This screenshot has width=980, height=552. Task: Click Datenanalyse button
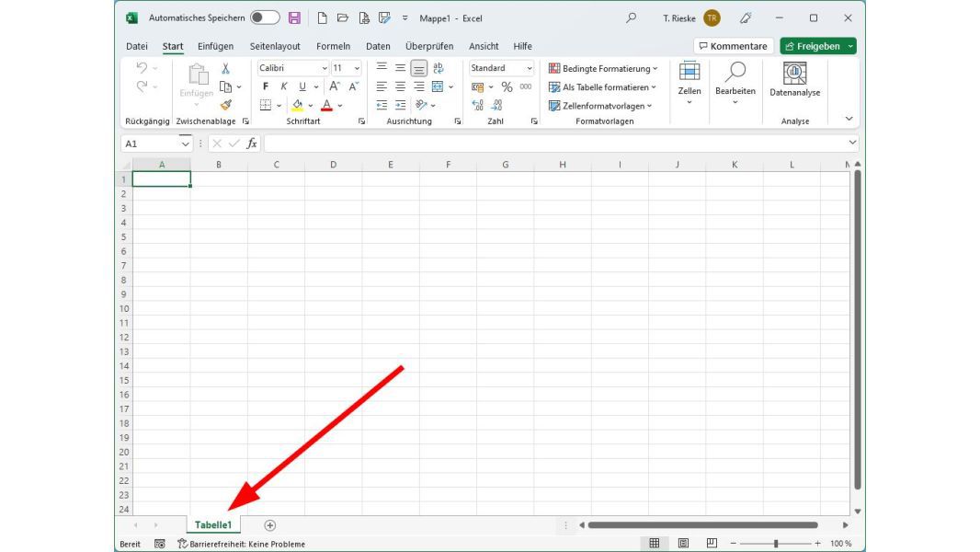(794, 80)
